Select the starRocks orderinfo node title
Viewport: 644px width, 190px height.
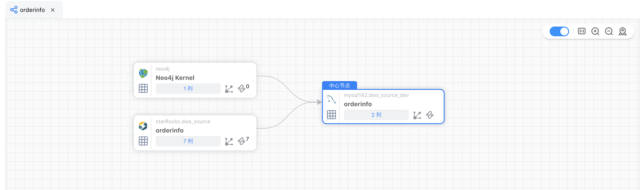click(x=170, y=130)
